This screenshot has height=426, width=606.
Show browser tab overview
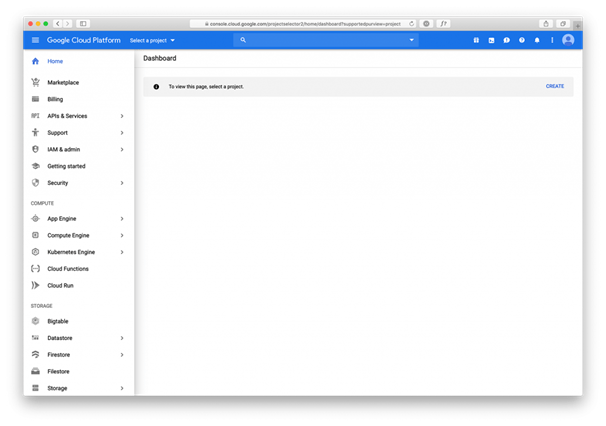pyautogui.click(x=563, y=24)
